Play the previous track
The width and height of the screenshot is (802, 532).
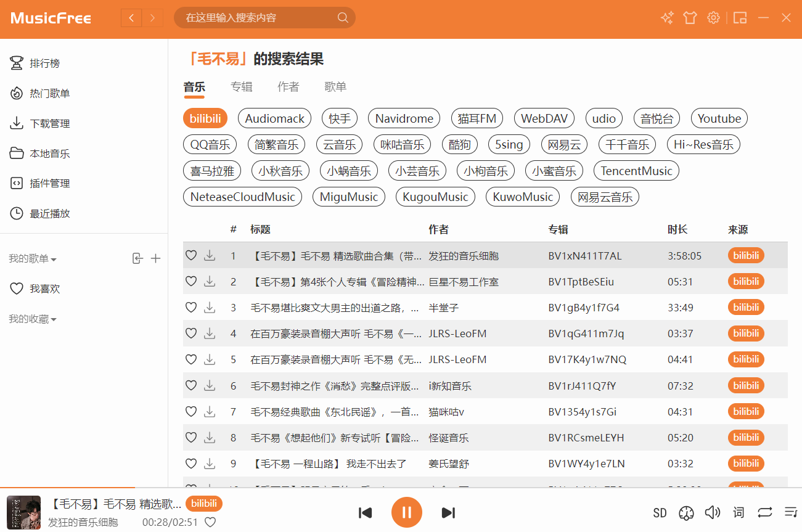[366, 512]
